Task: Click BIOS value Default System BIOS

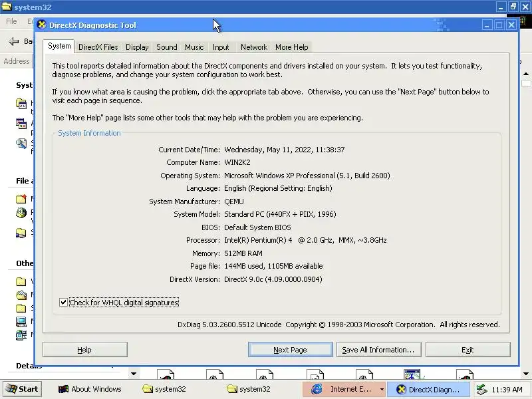Action: [257, 227]
